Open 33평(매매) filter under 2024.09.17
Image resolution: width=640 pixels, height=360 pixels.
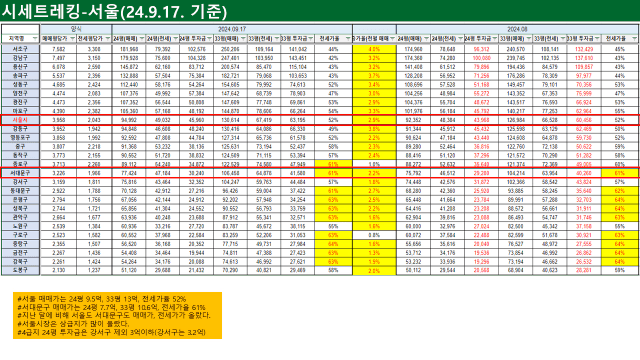coord(243,38)
